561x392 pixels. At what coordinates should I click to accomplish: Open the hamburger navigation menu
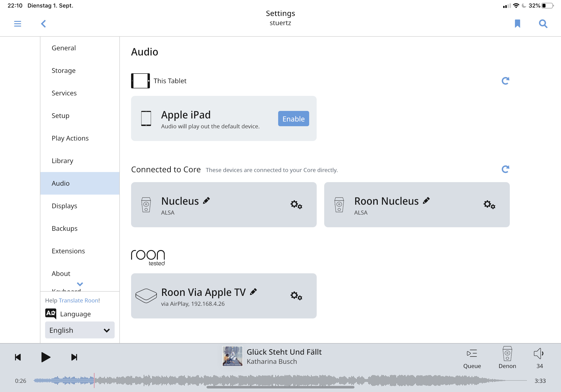[18, 24]
